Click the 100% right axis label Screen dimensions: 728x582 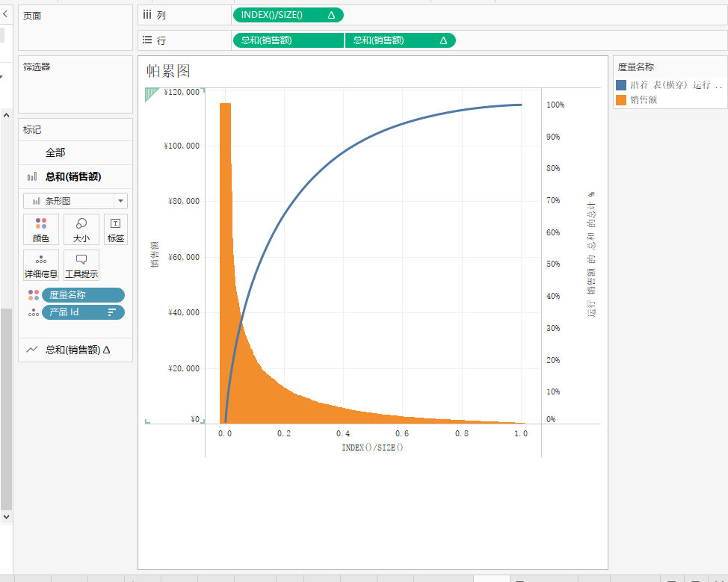[555, 105]
